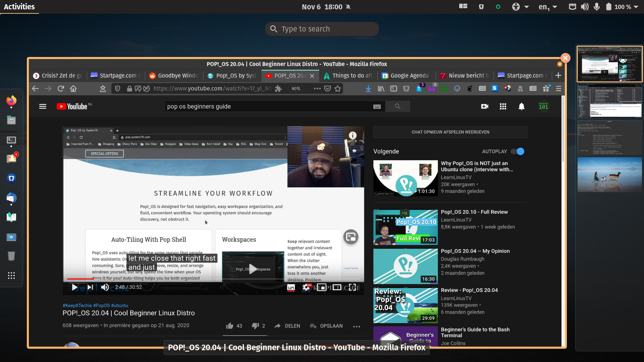
Task: Switch to 'Pop!_OS by Syst' tab
Action: 232,76
